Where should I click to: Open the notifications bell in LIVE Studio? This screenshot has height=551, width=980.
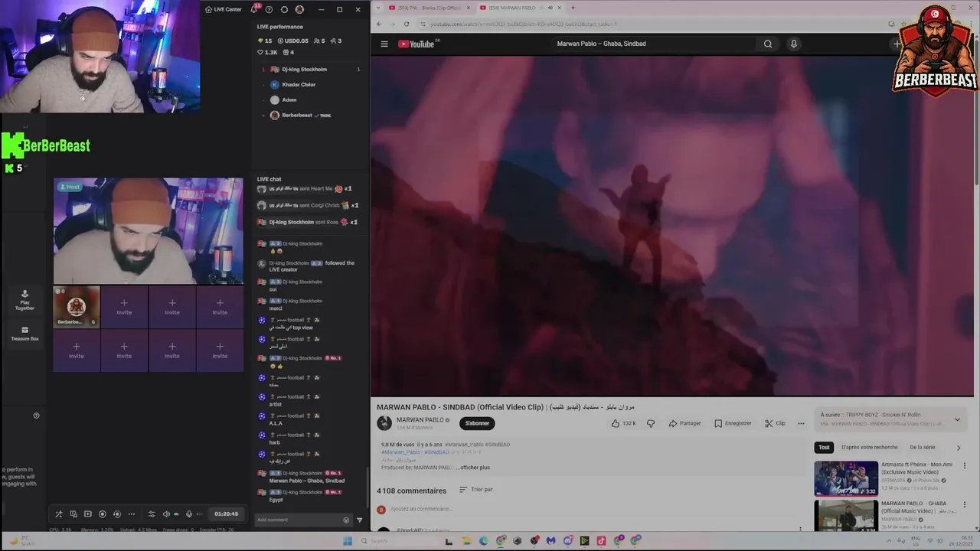254,9
